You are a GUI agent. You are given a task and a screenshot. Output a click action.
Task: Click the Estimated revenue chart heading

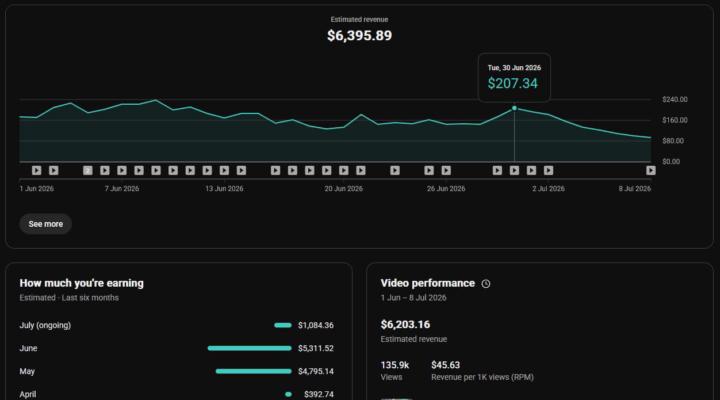coord(360,19)
